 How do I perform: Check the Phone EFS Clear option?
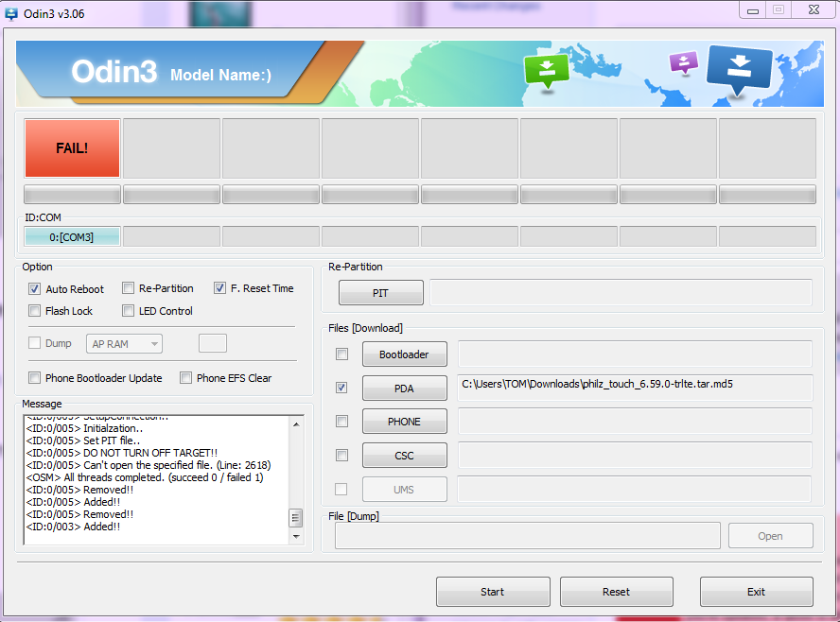186,378
